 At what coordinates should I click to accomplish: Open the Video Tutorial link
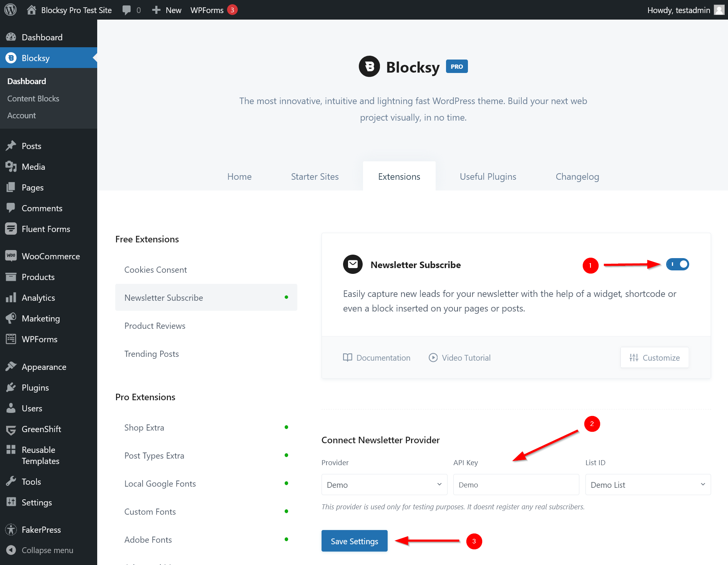[459, 358]
